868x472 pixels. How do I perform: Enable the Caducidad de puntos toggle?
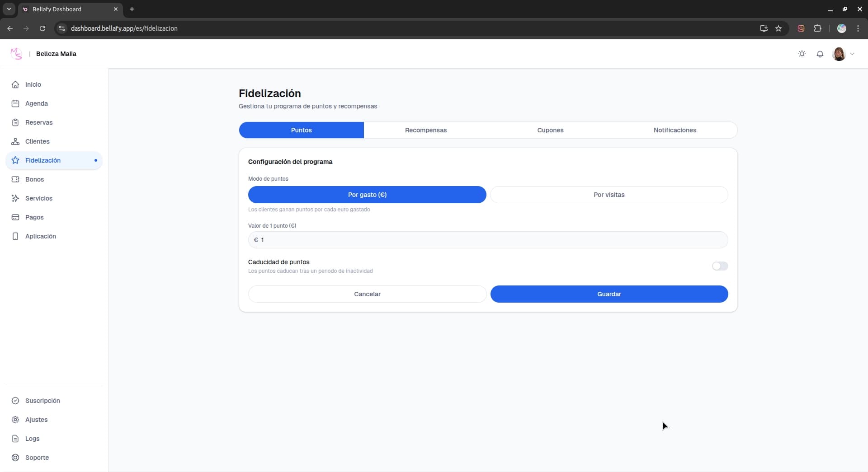click(720, 266)
